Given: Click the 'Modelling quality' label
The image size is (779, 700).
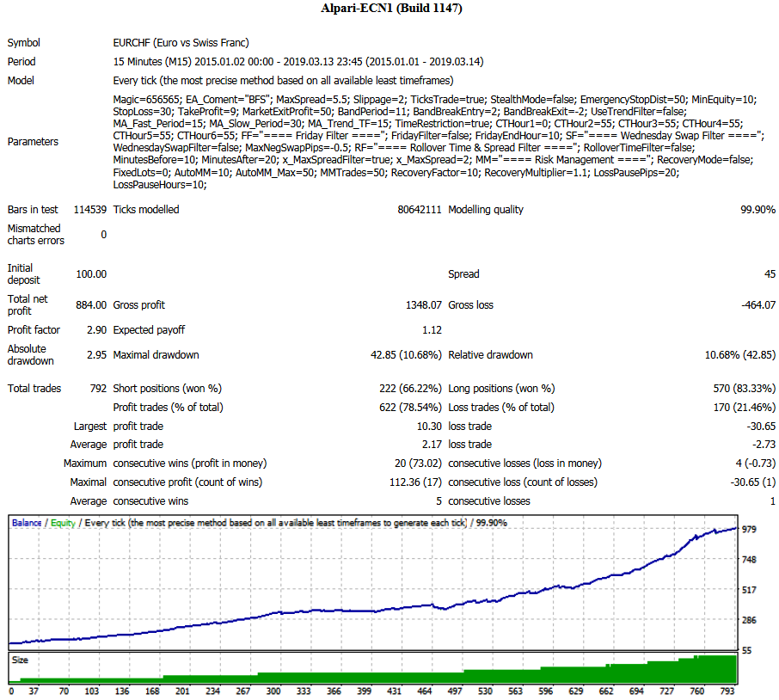Looking at the screenshot, I should point(486,210).
